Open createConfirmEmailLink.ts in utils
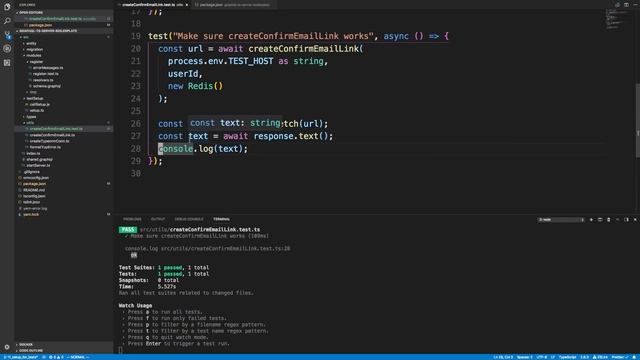640x360 pixels. click(52, 135)
